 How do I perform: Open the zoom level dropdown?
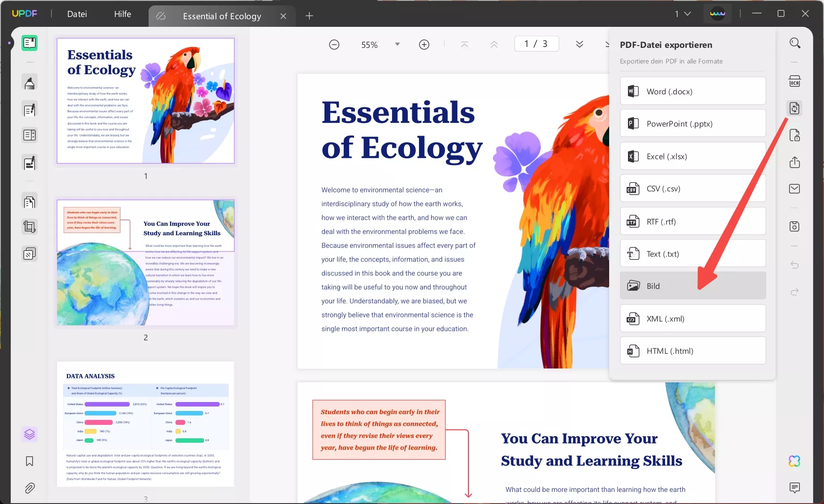coord(397,44)
